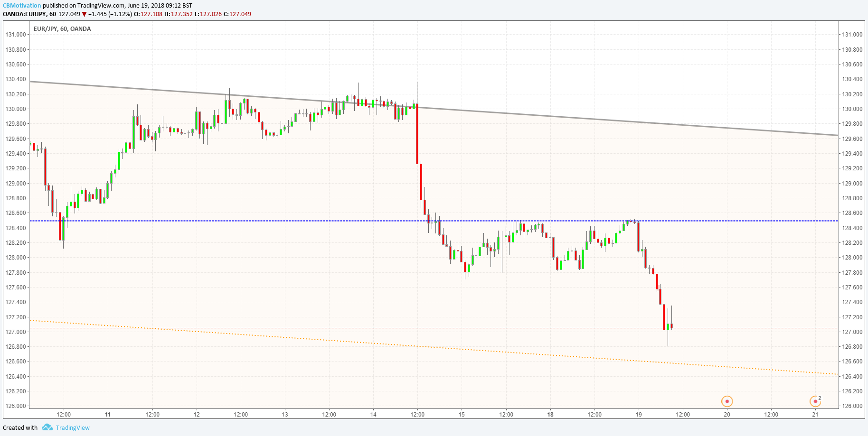Select the blue dotted horizontal resistance line
868x436 pixels.
tap(434, 221)
